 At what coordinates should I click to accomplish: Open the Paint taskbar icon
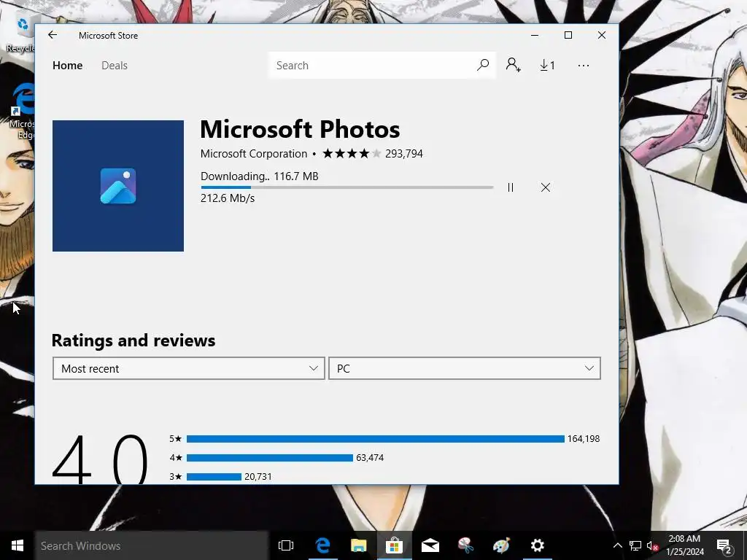[501, 545]
